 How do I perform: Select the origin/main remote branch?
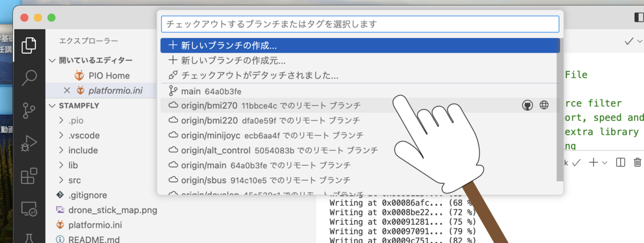pos(359,165)
